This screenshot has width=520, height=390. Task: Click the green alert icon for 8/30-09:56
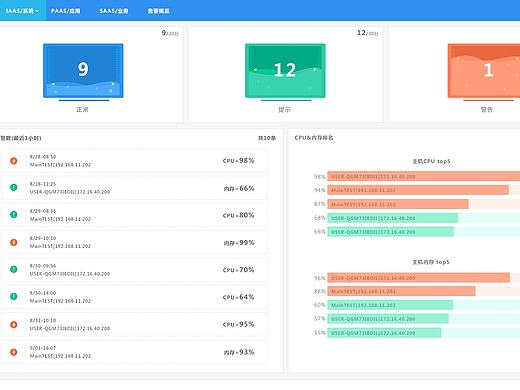click(14, 269)
